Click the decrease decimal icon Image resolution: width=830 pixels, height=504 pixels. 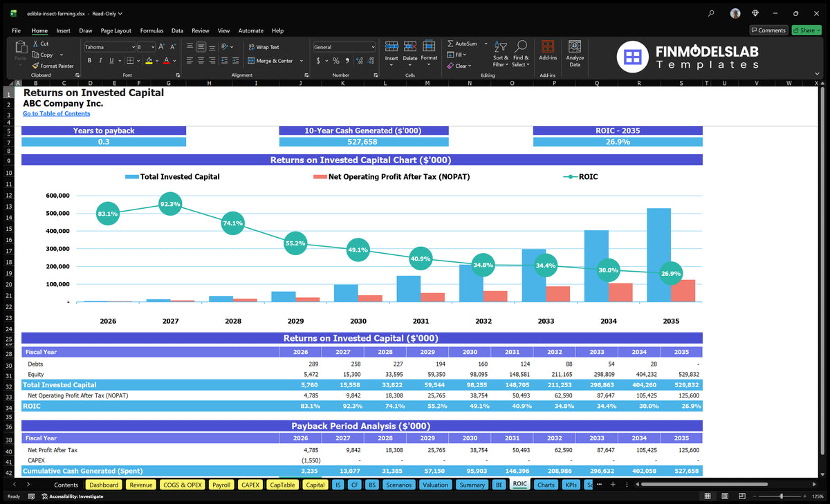370,61
